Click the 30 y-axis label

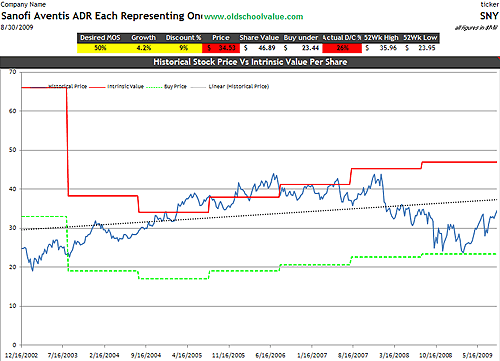pyautogui.click(x=12, y=228)
